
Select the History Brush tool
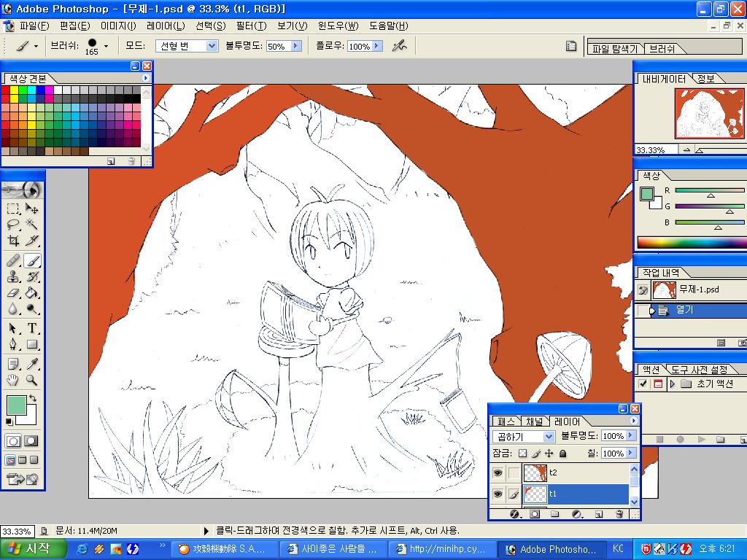coord(32,276)
